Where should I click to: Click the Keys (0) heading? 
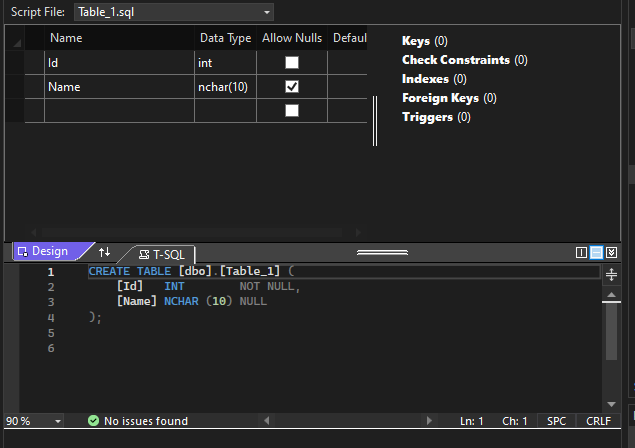(x=424, y=41)
